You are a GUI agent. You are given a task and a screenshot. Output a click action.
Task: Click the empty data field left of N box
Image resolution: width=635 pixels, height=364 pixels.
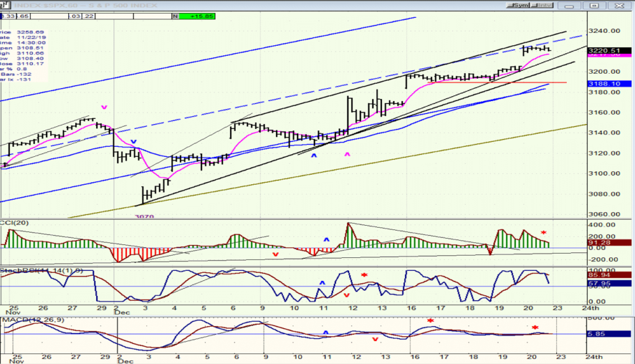point(153,16)
